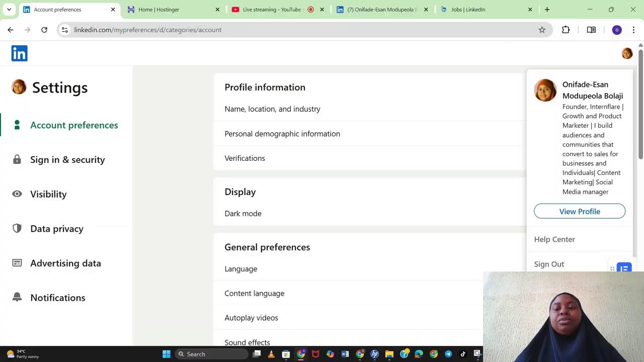Open the weather widget showing 34°C
Viewport: 644px width, 362px height.
23,354
